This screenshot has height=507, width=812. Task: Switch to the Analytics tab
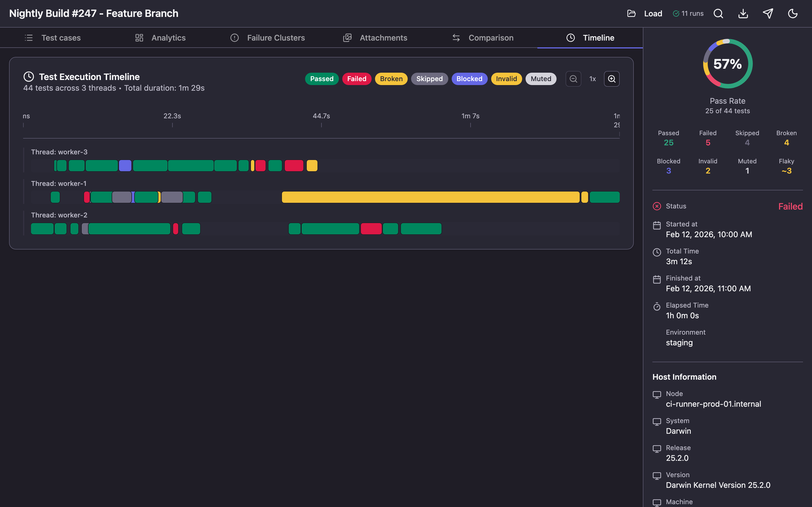(168, 37)
